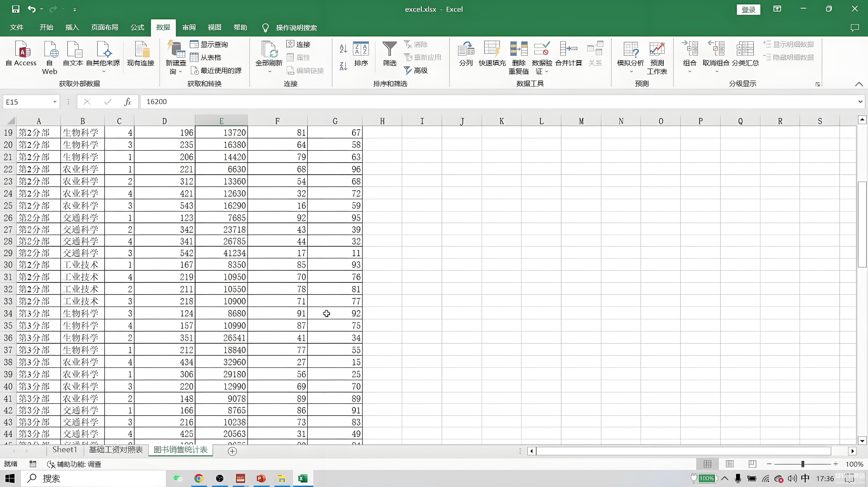This screenshot has height=487, width=868.
Task: Open Data Validation (数据验证) dropdown
Action: (546, 71)
